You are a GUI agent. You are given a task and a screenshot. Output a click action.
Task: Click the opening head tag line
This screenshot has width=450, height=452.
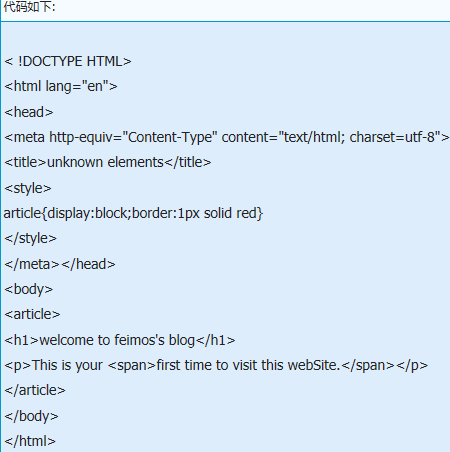pyautogui.click(x=29, y=112)
